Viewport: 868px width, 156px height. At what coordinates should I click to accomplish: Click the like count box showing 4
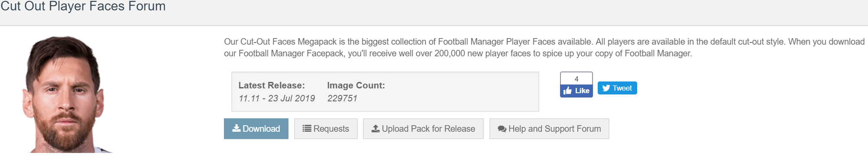(x=577, y=78)
